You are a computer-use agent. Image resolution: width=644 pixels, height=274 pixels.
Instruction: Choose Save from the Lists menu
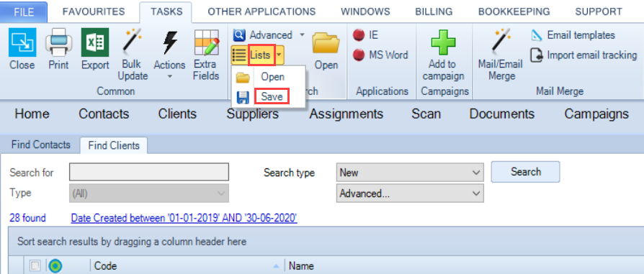coord(272,96)
